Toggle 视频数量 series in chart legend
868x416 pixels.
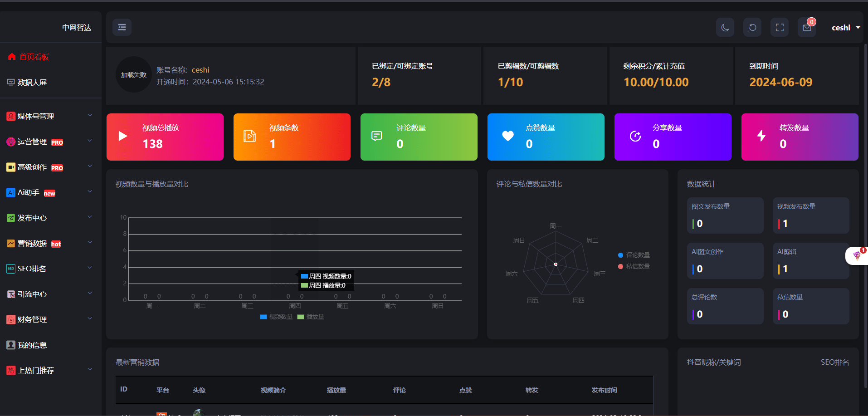click(x=276, y=317)
